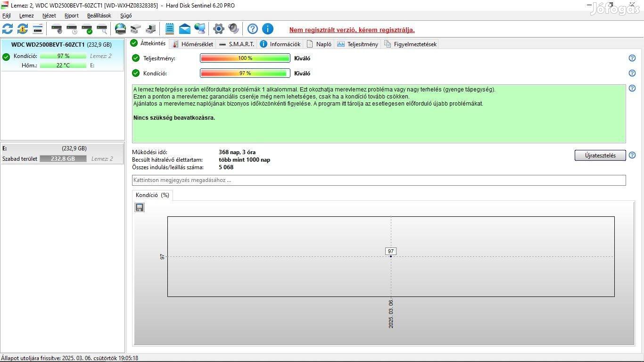Click the '2025. 03. 06.' chart date label
The height and width of the screenshot is (362, 644).
[x=391, y=313]
